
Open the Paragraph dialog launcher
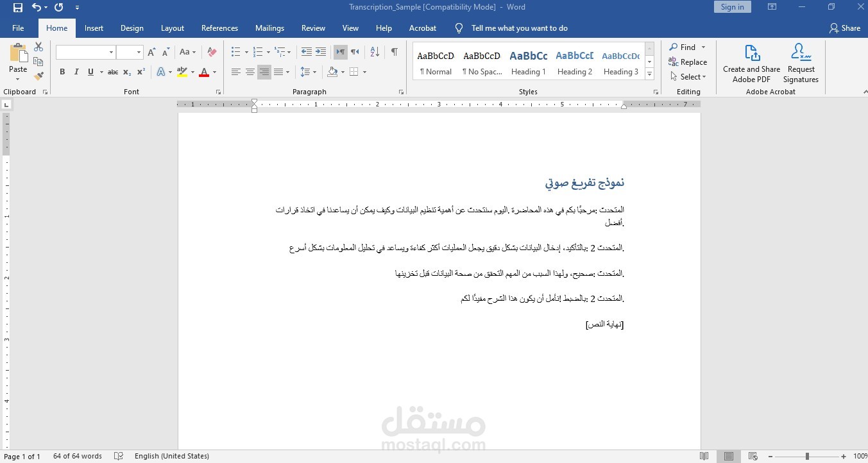click(x=402, y=92)
